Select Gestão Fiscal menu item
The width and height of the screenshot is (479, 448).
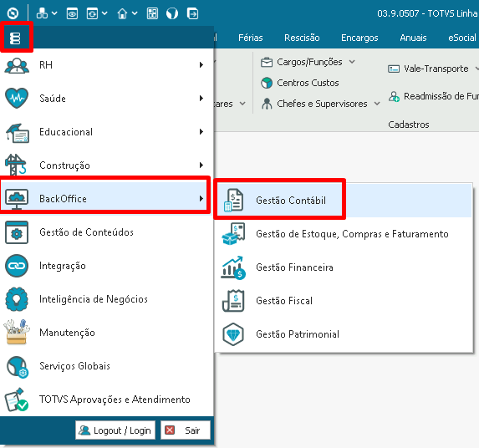[x=344, y=301]
